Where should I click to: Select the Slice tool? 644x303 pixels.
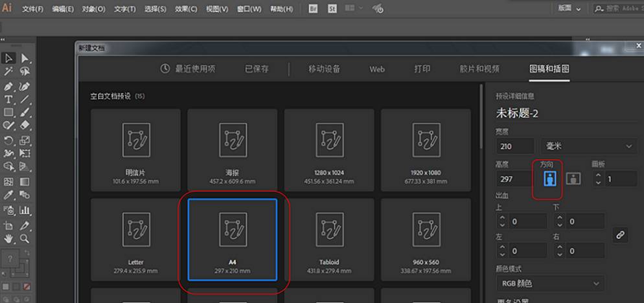(25, 225)
